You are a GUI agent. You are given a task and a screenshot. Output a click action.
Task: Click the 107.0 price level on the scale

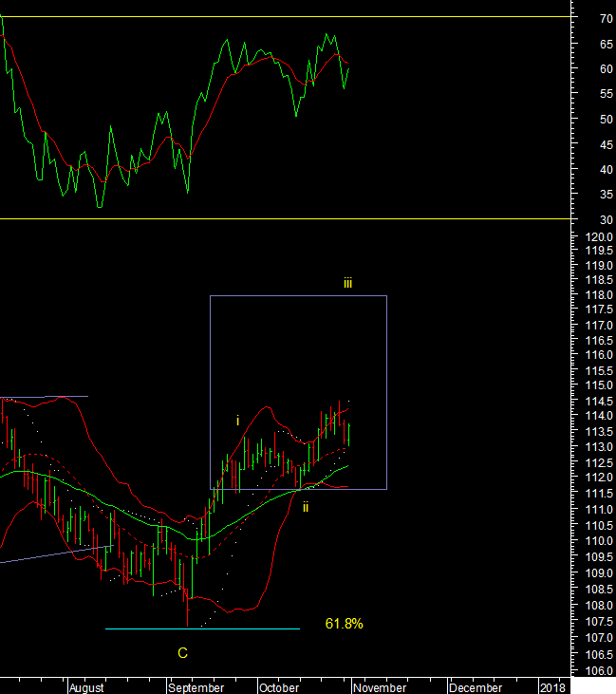[599, 638]
